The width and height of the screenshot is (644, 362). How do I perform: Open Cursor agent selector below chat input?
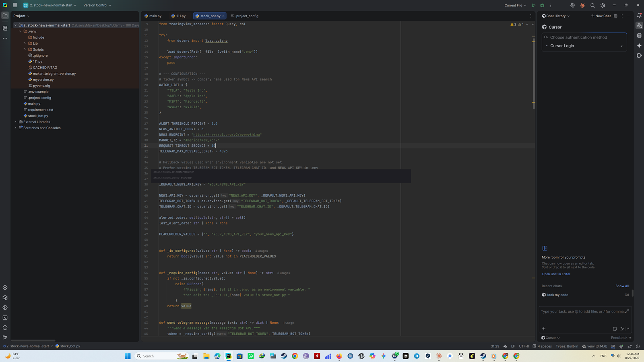pos(551,338)
